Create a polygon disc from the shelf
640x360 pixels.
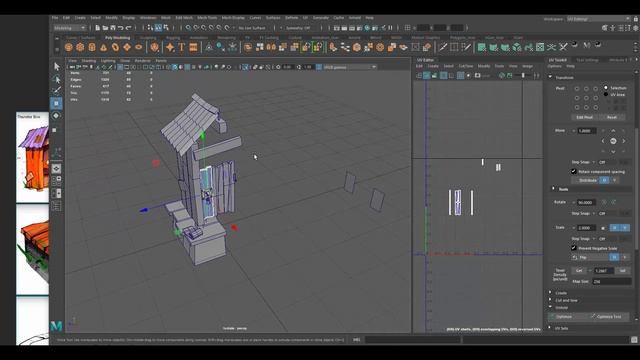[139, 47]
